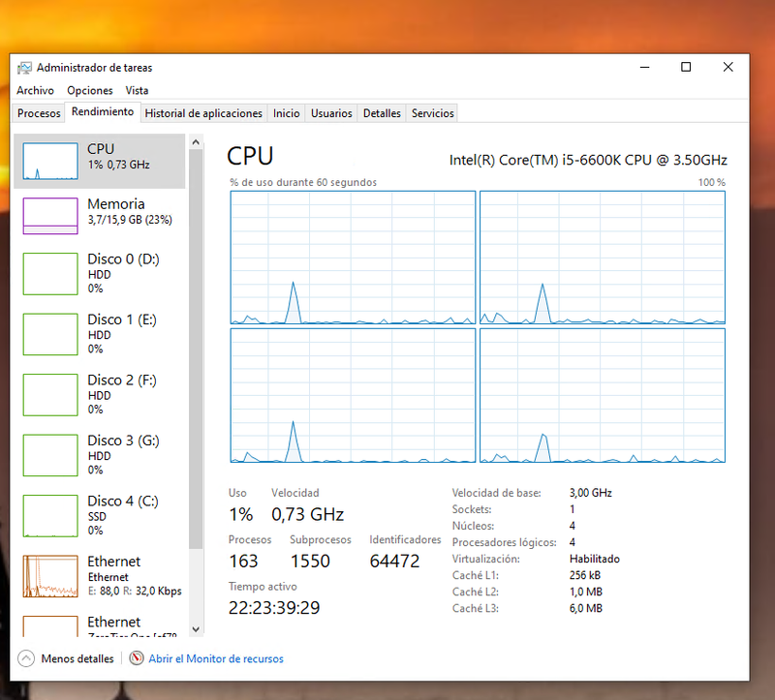The width and height of the screenshot is (775, 700).
Task: Click the sidebar scroll down arrow
Action: (196, 629)
